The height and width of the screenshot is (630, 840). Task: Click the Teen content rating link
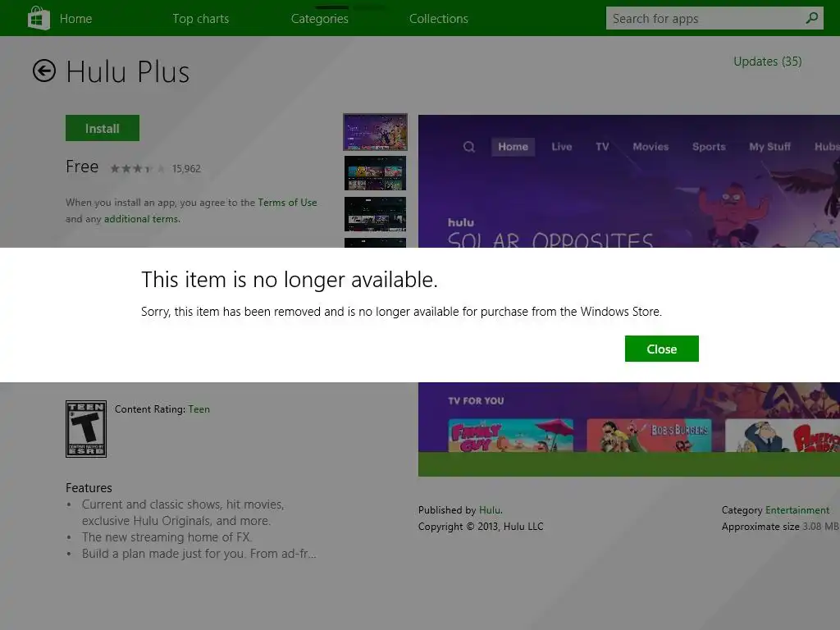pyautogui.click(x=199, y=409)
